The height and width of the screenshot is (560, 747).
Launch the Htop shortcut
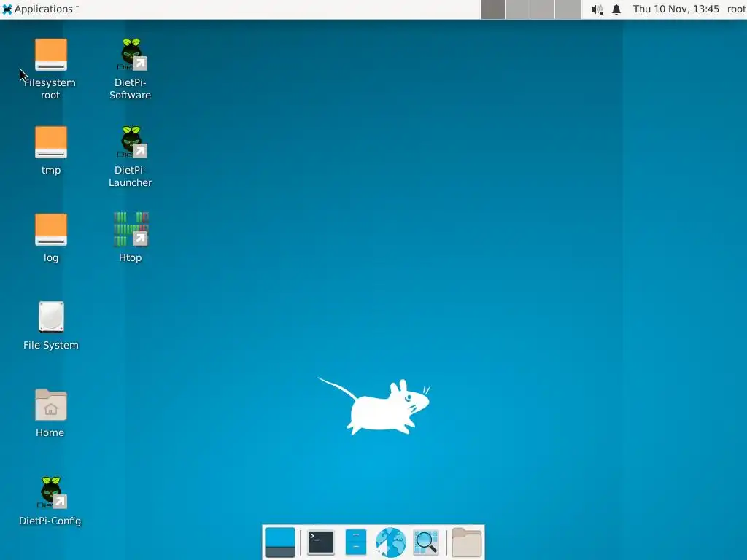(131, 230)
